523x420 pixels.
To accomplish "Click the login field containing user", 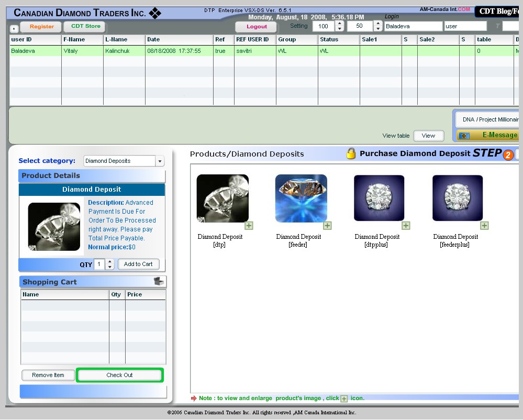I will tap(465, 26).
